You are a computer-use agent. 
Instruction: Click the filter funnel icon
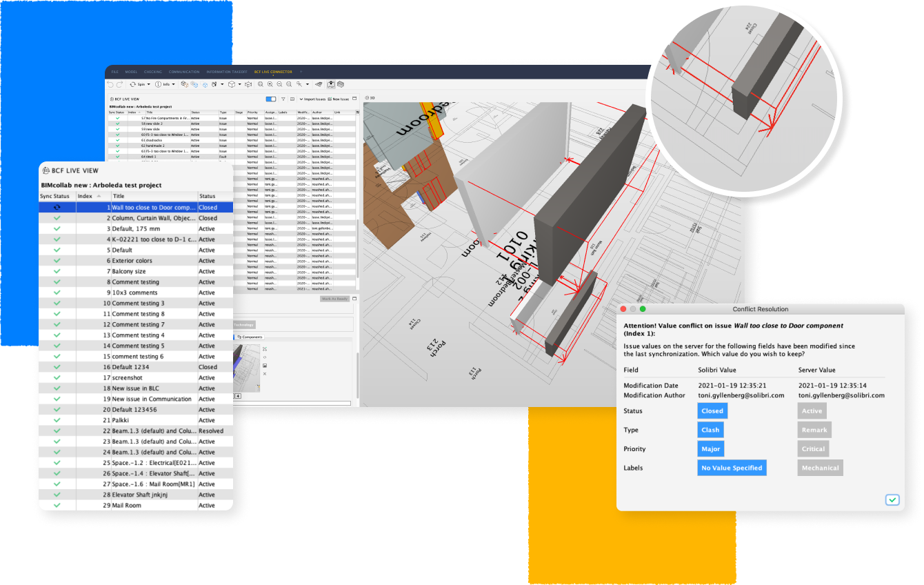[283, 99]
